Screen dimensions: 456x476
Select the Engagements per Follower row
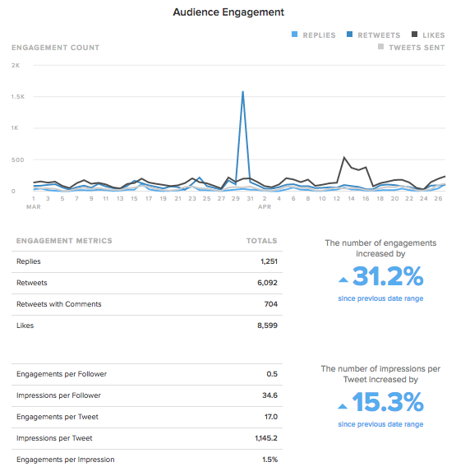click(x=147, y=374)
